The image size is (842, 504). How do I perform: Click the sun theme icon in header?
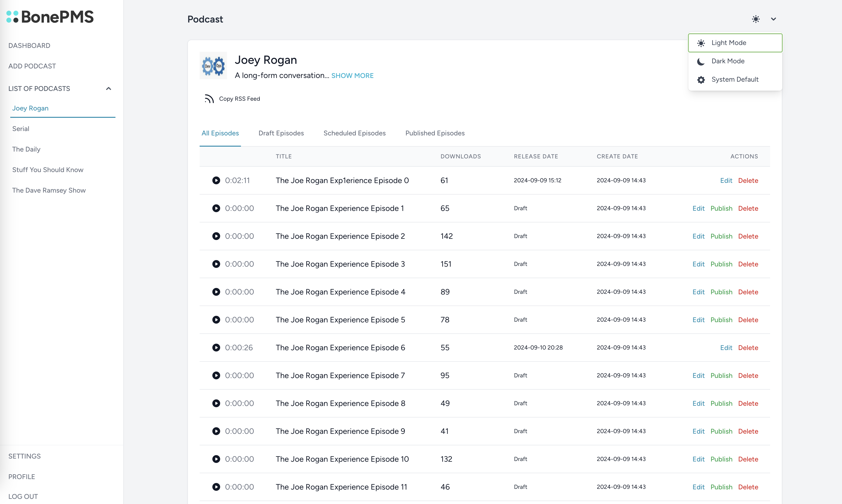[756, 19]
